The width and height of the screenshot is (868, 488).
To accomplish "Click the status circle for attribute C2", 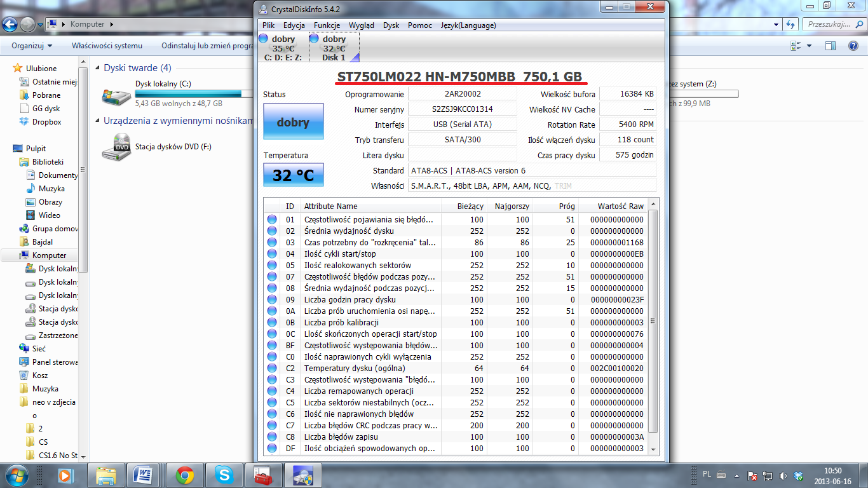I will (272, 368).
